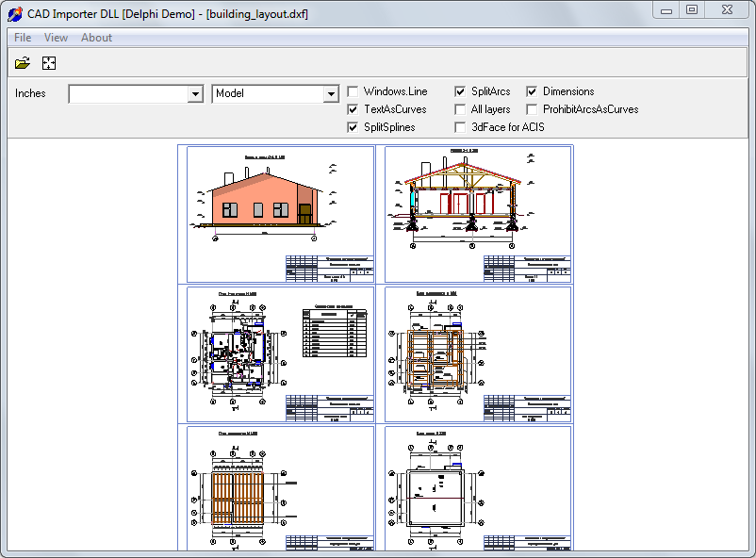The image size is (756, 558).
Task: Open the About menu
Action: (96, 38)
